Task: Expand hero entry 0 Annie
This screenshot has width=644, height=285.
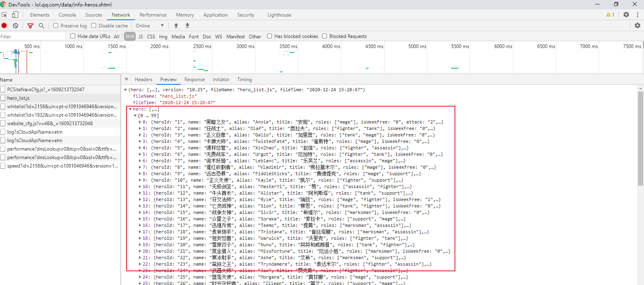Action: click(x=140, y=122)
